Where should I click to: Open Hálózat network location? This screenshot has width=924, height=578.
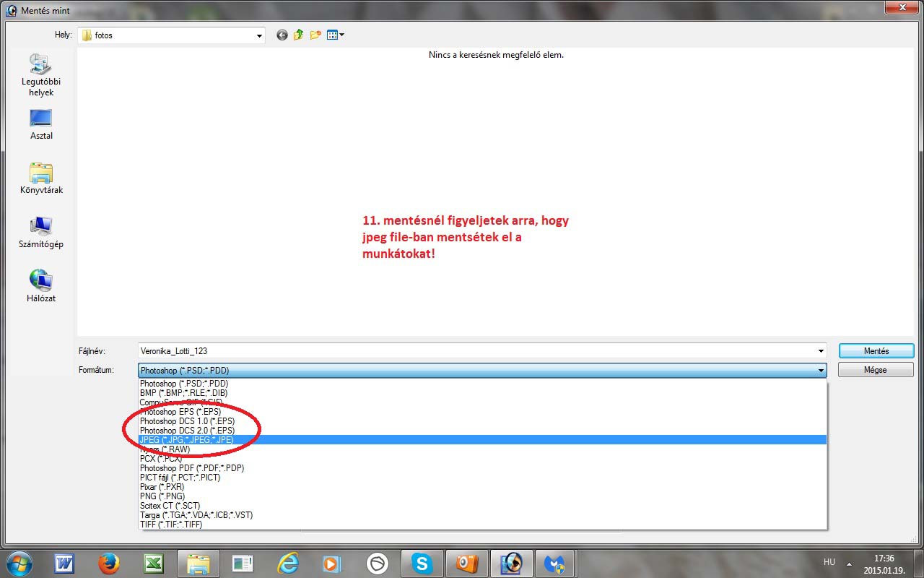[x=41, y=287]
